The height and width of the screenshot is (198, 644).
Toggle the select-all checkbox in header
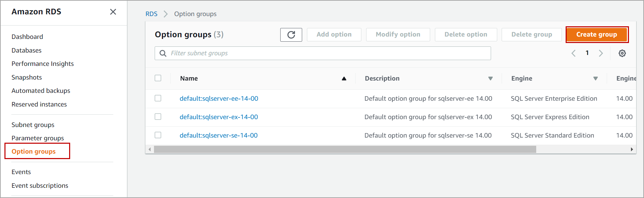(158, 78)
